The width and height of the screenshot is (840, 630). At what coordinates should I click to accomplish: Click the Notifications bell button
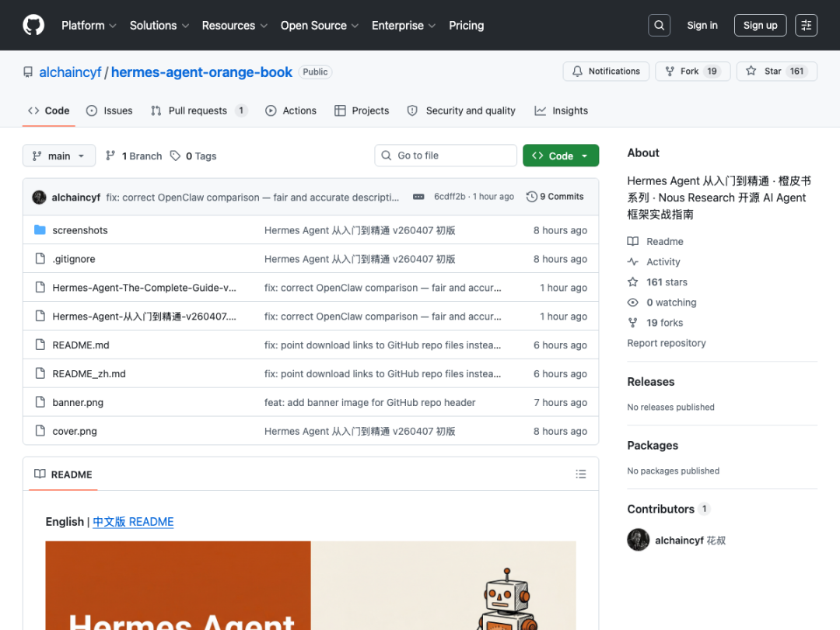[606, 72]
